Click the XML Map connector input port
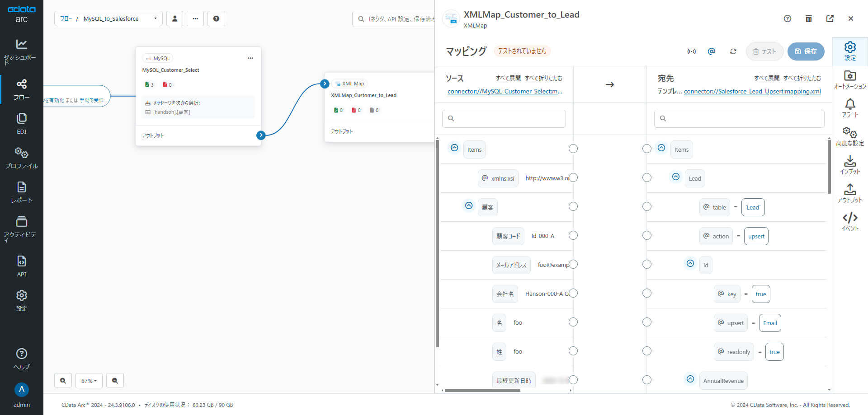The height and width of the screenshot is (415, 868). (x=325, y=84)
